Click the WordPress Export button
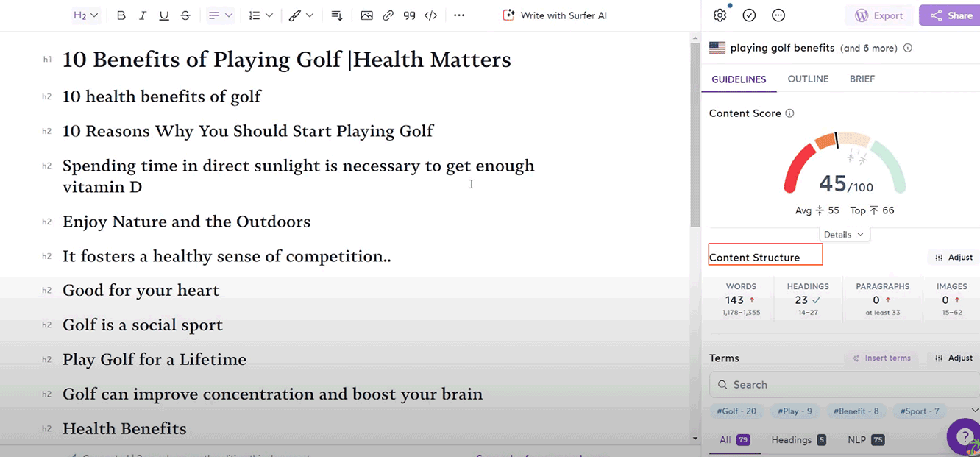The image size is (980, 457). pyautogui.click(x=879, y=15)
